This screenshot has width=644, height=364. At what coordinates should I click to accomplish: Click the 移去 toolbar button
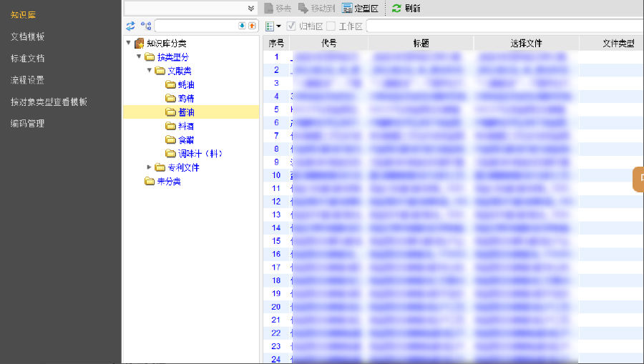tap(278, 8)
